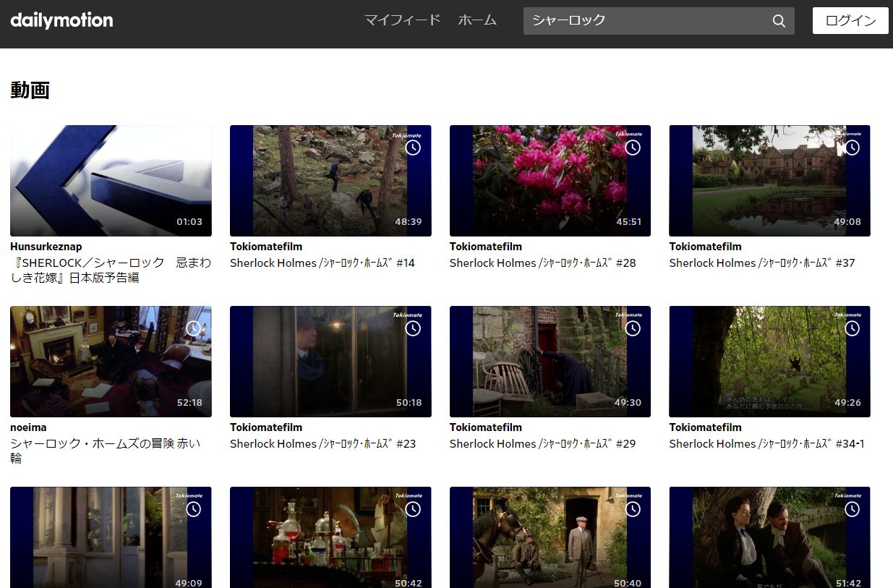This screenshot has height=588, width=893.
Task: Open the Sherlock Holmes #14 video title
Action: pos(322,263)
